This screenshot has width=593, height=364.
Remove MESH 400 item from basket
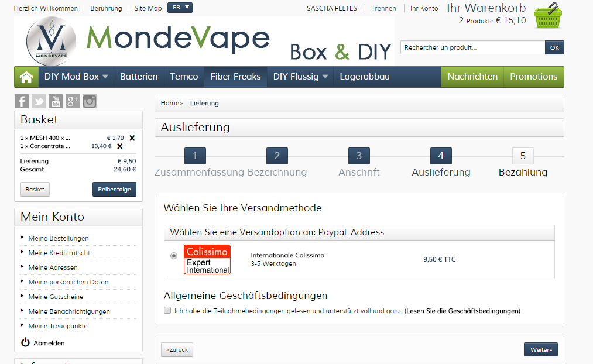132,138
